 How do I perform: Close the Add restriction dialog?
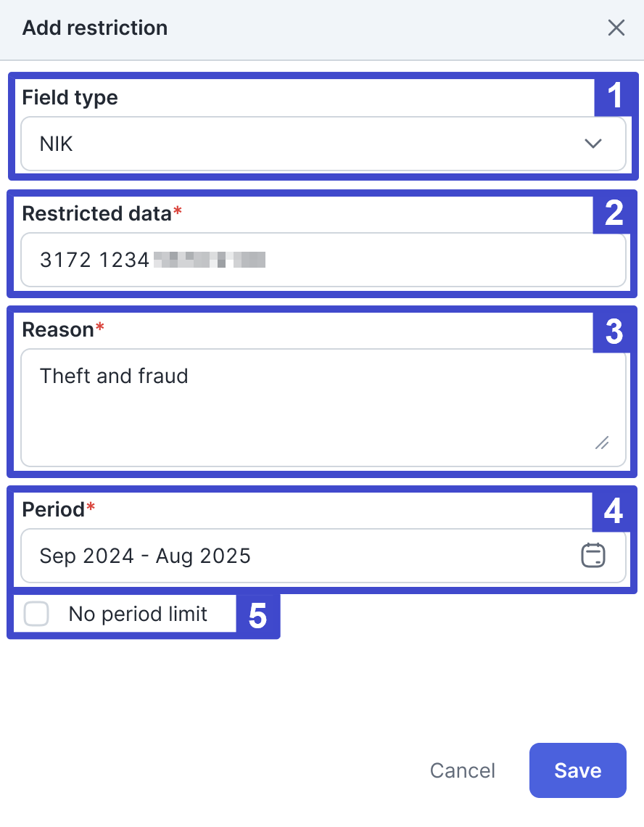616,28
